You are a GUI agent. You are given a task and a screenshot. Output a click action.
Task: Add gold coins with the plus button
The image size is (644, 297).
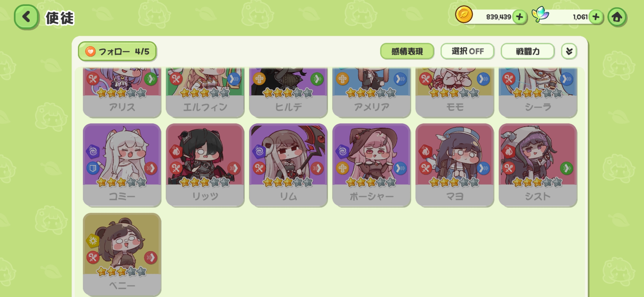pyautogui.click(x=519, y=17)
